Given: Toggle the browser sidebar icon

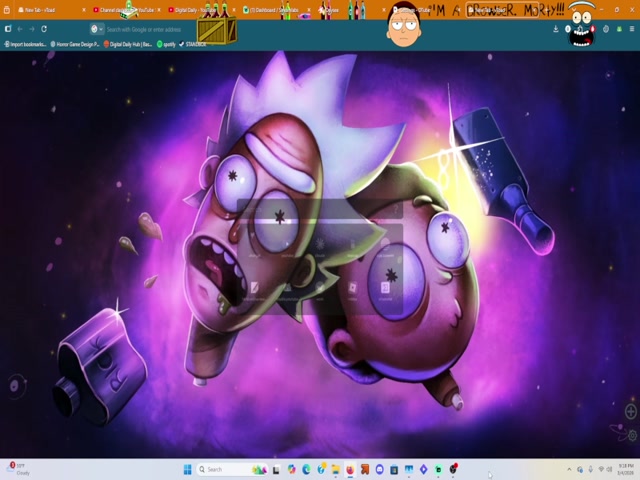Looking at the screenshot, I should point(8,29).
